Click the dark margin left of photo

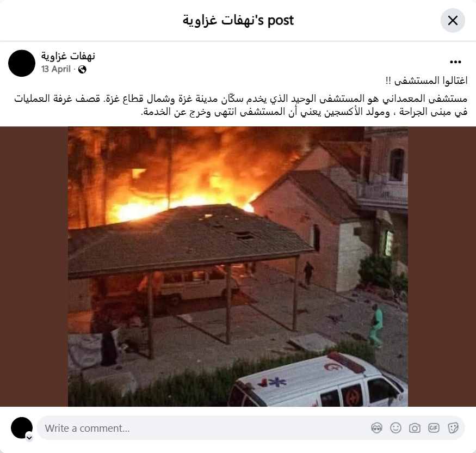click(x=34, y=266)
